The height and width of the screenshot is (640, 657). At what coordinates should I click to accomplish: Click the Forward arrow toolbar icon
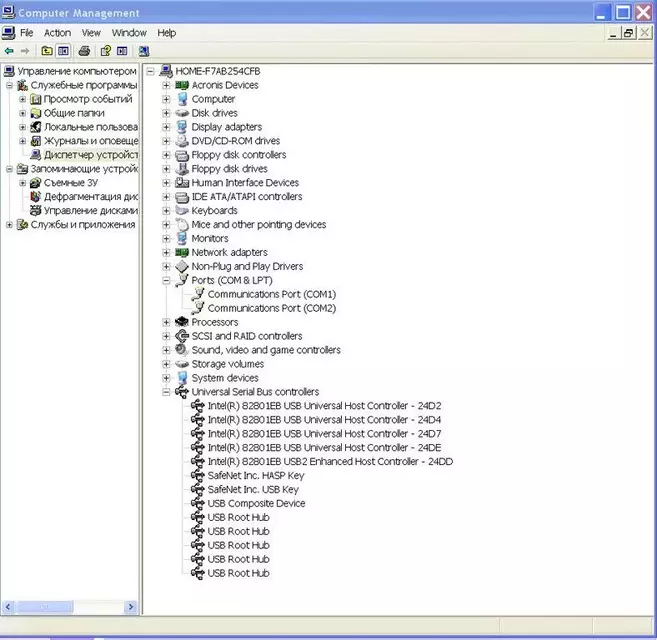point(25,51)
